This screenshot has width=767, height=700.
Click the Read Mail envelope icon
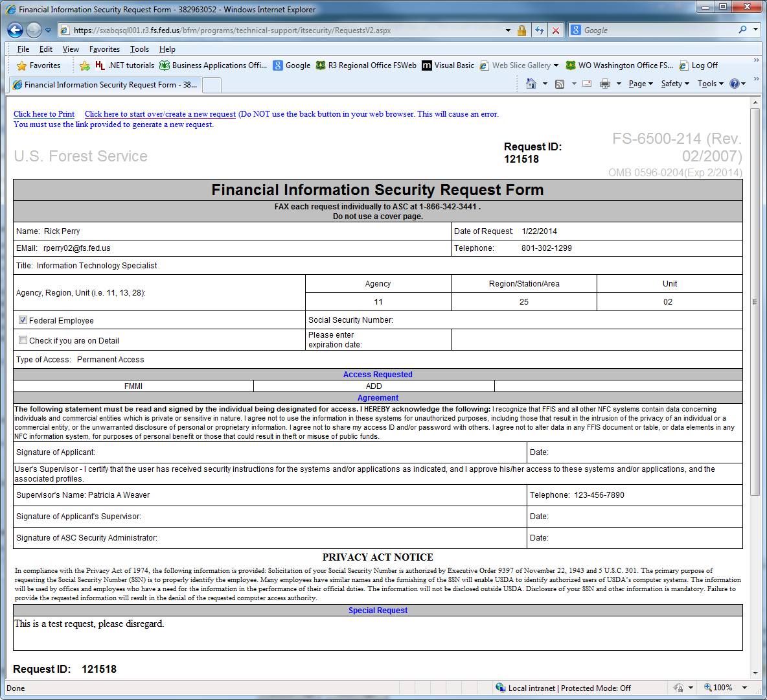point(587,84)
